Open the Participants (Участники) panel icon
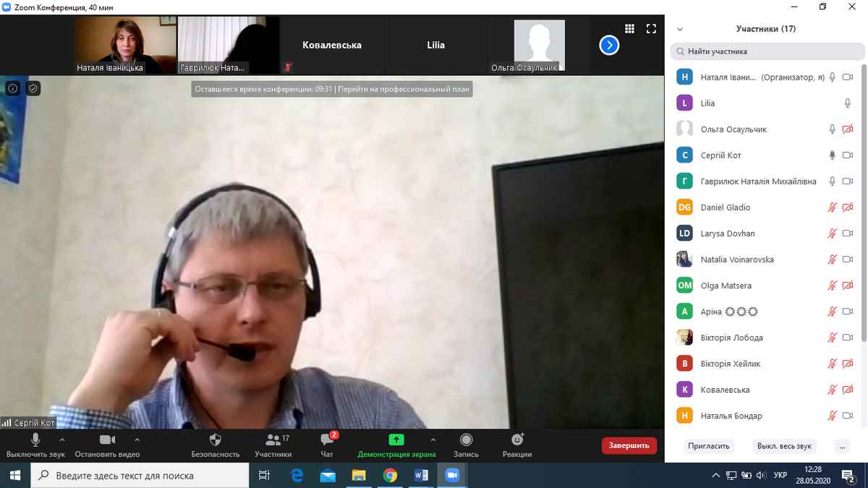The width and height of the screenshot is (868, 488). [273, 440]
